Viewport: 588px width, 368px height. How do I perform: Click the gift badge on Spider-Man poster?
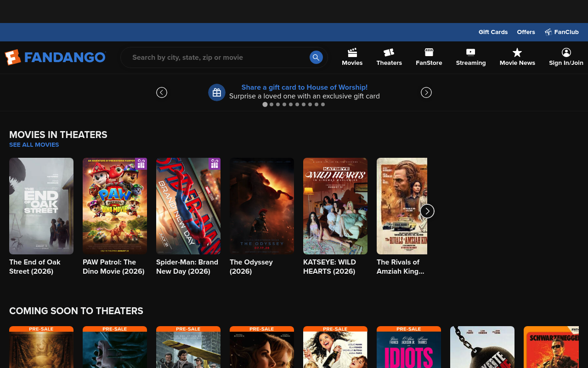[215, 164]
